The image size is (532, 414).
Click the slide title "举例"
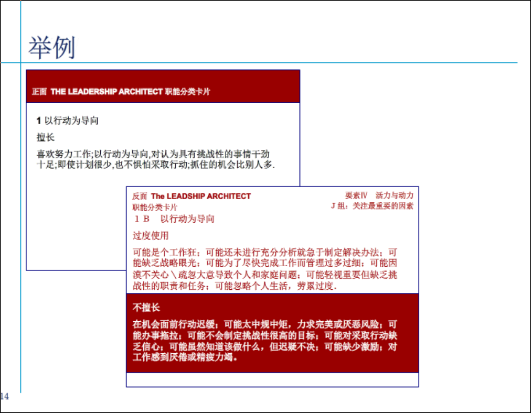(51, 48)
